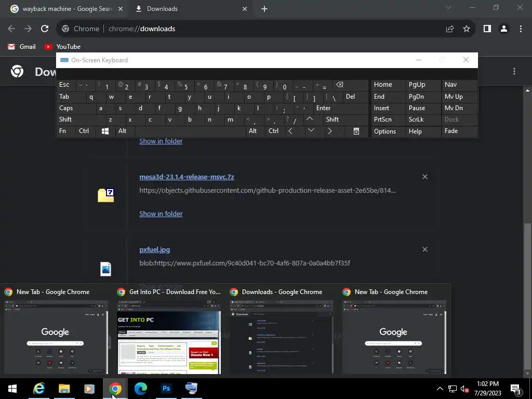Screen dimensions: 532x399
Task: Show mesa3d-23.1.4-release-msvc.7z in folder
Action: pos(161,214)
